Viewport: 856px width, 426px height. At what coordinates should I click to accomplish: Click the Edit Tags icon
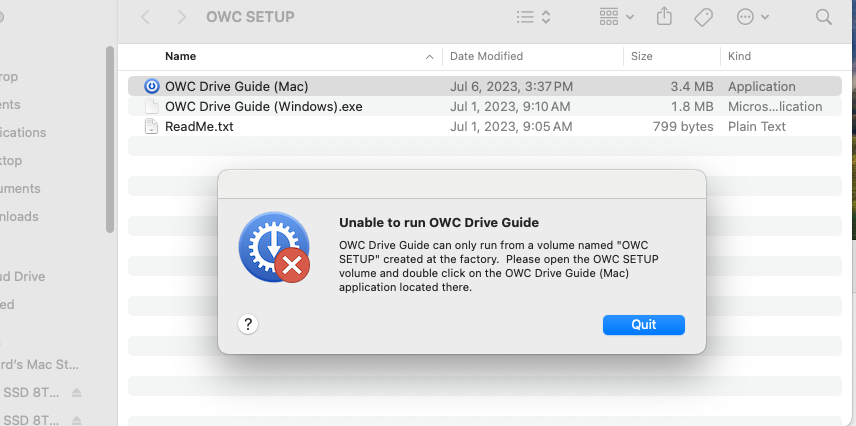click(x=704, y=17)
